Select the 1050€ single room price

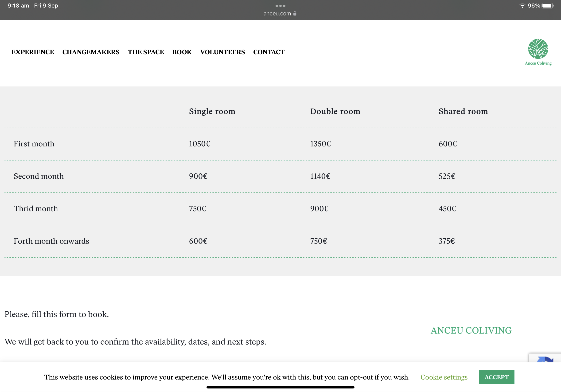coord(200,144)
